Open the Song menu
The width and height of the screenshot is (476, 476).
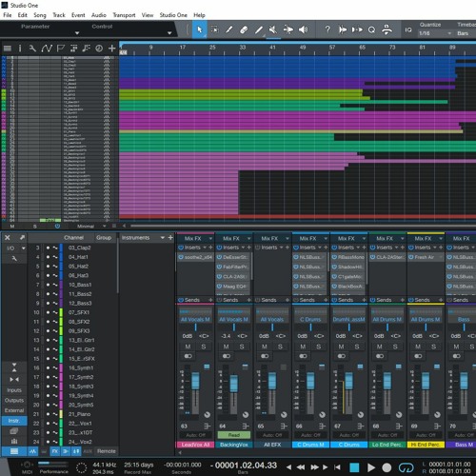point(40,15)
